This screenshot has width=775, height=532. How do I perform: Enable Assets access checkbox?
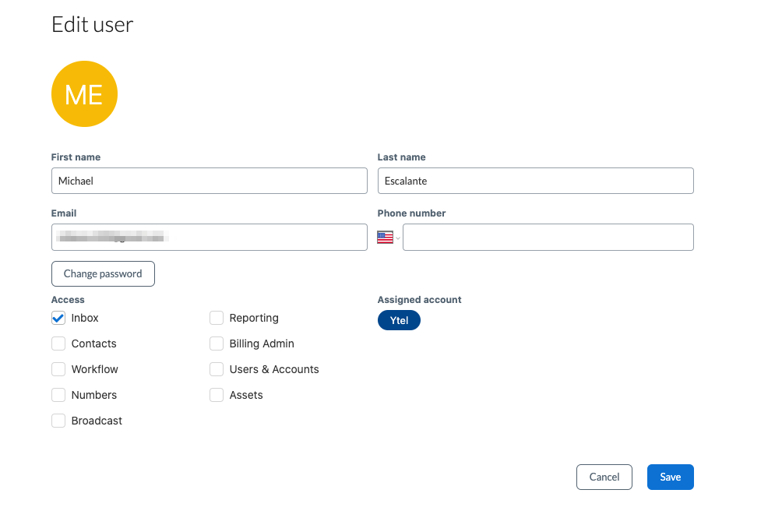click(x=217, y=395)
